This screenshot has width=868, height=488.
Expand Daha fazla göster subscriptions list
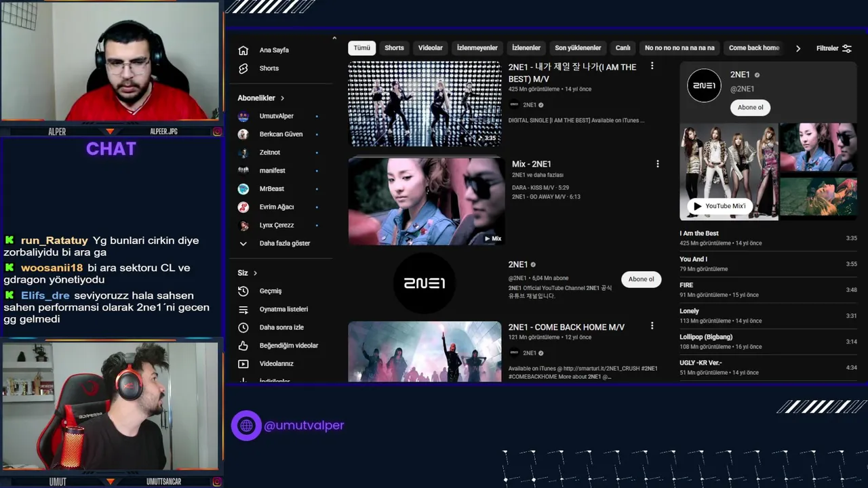(285, 243)
